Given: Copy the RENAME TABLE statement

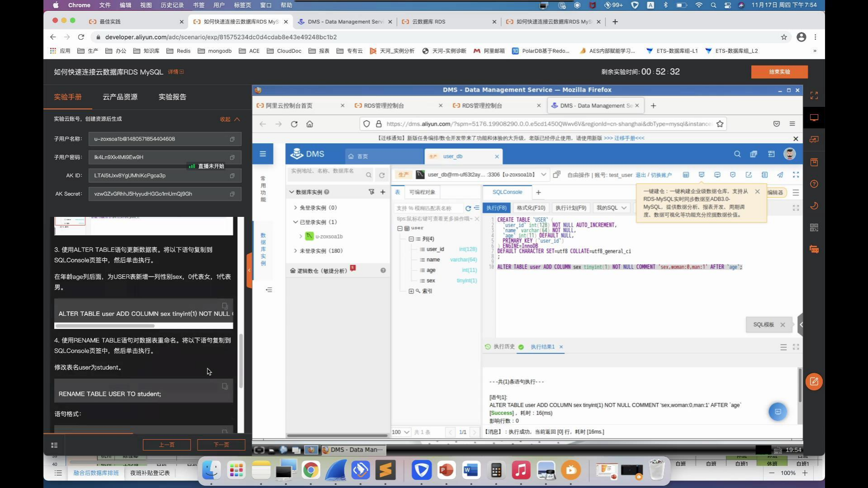Looking at the screenshot, I should 225,386.
